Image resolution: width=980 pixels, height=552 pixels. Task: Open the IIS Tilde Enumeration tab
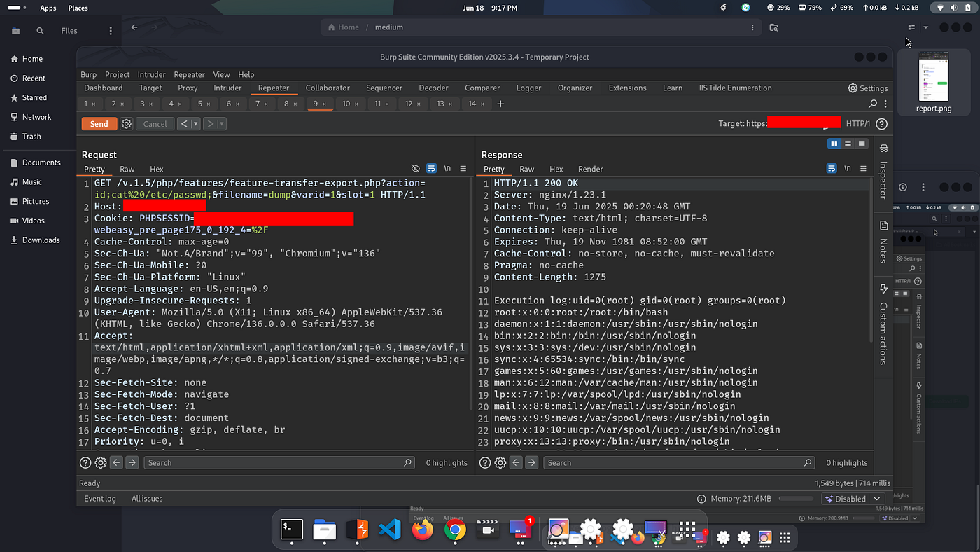tap(735, 88)
